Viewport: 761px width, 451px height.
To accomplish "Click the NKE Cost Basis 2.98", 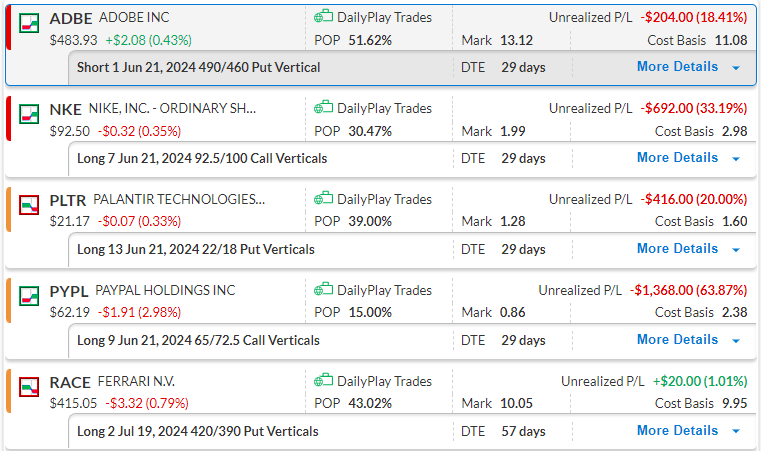I will tap(735, 132).
